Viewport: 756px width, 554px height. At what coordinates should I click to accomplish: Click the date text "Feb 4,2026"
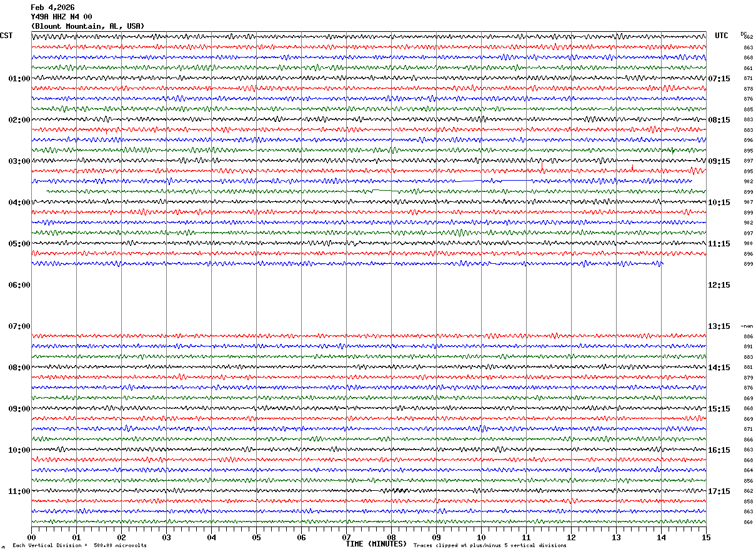[x=52, y=8]
